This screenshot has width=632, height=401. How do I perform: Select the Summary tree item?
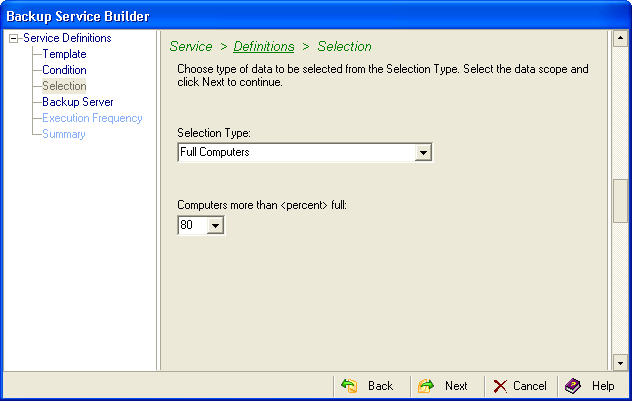[x=64, y=134]
